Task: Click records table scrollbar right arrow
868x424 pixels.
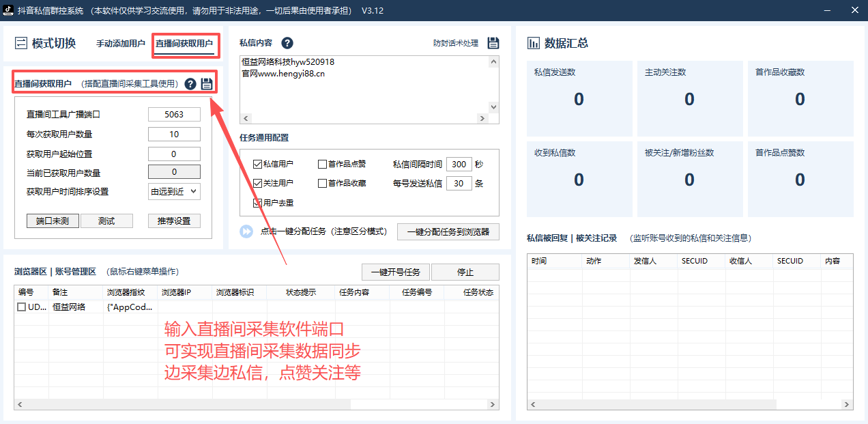Action: (848, 404)
